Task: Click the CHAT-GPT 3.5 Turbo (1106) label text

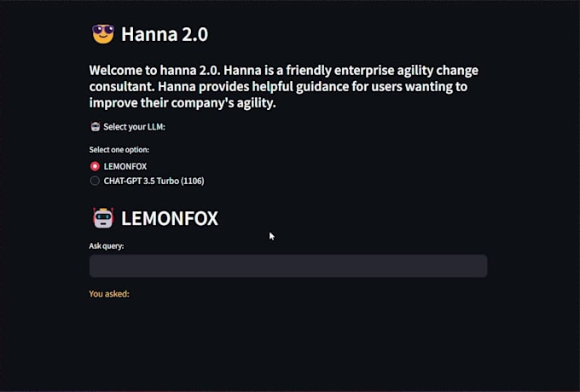Action: [154, 181]
